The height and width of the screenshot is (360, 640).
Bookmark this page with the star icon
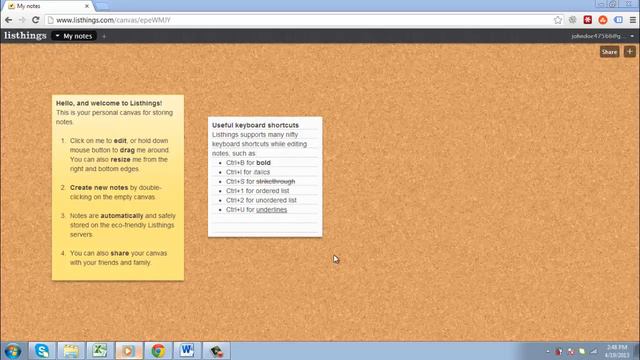coord(558,20)
